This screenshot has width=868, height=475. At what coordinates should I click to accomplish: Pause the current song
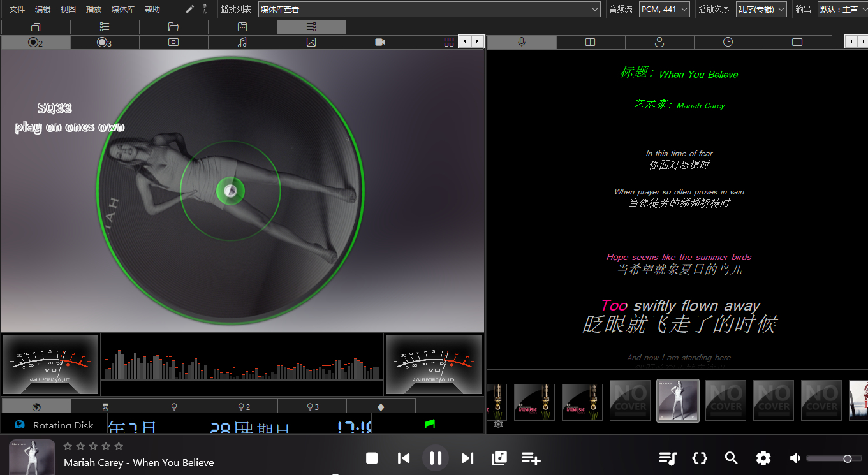(436, 458)
